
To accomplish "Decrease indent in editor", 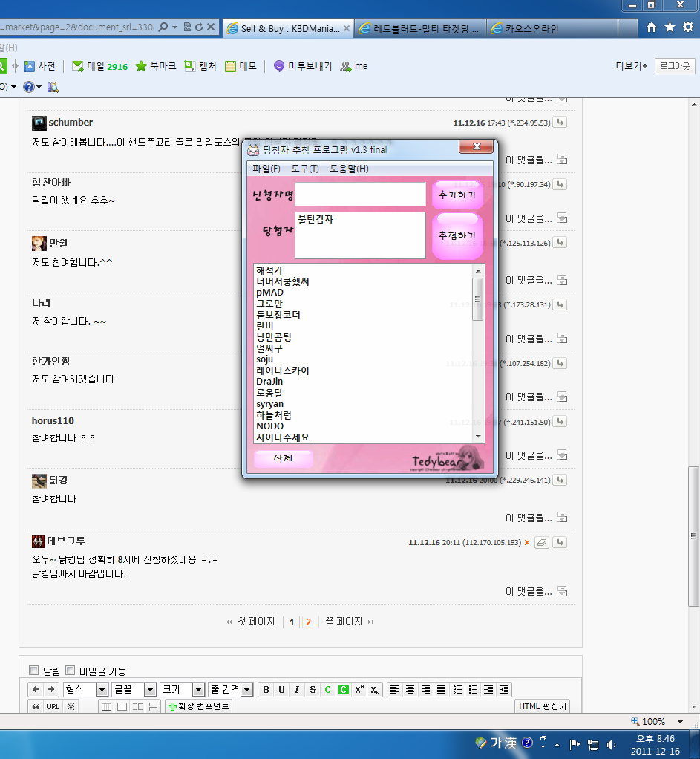I will (x=488, y=689).
